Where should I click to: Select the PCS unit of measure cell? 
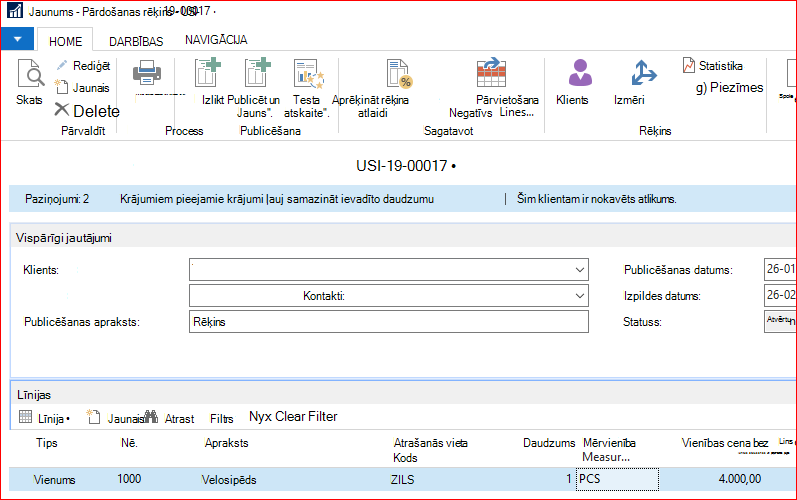click(617, 479)
